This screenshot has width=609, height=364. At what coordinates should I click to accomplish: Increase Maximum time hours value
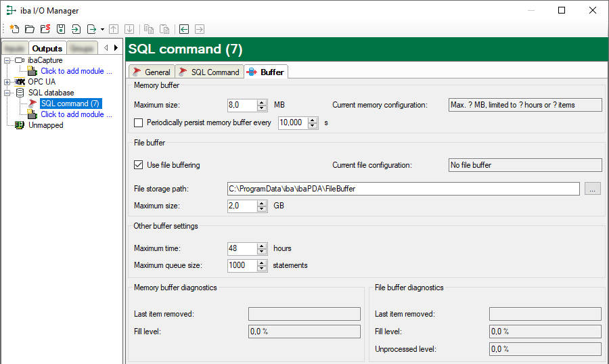262,246
